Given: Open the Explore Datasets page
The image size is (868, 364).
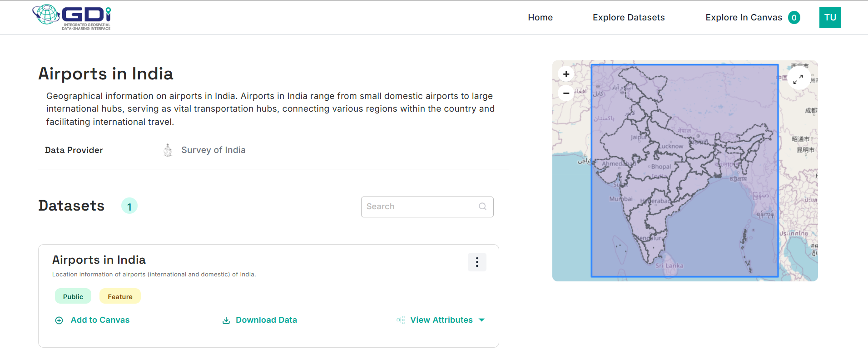Looking at the screenshot, I should point(629,17).
